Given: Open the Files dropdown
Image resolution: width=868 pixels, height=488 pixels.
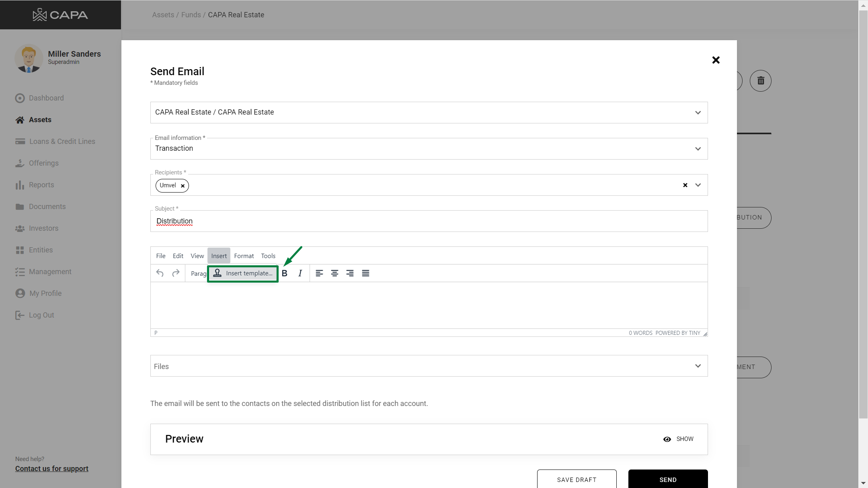Looking at the screenshot, I should point(698,366).
